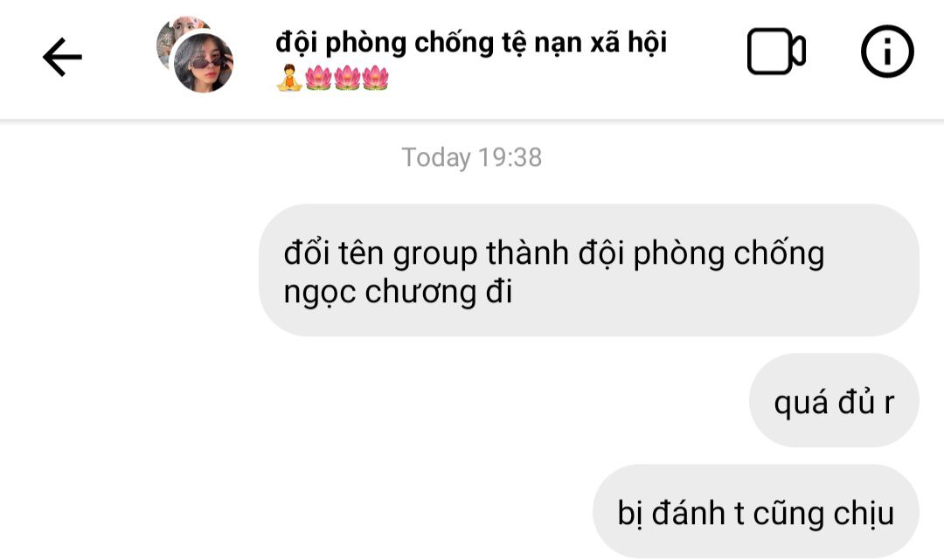The width and height of the screenshot is (944, 560).
Task: Select the message starting 'đổi tên group'
Action: pyautogui.click(x=589, y=270)
